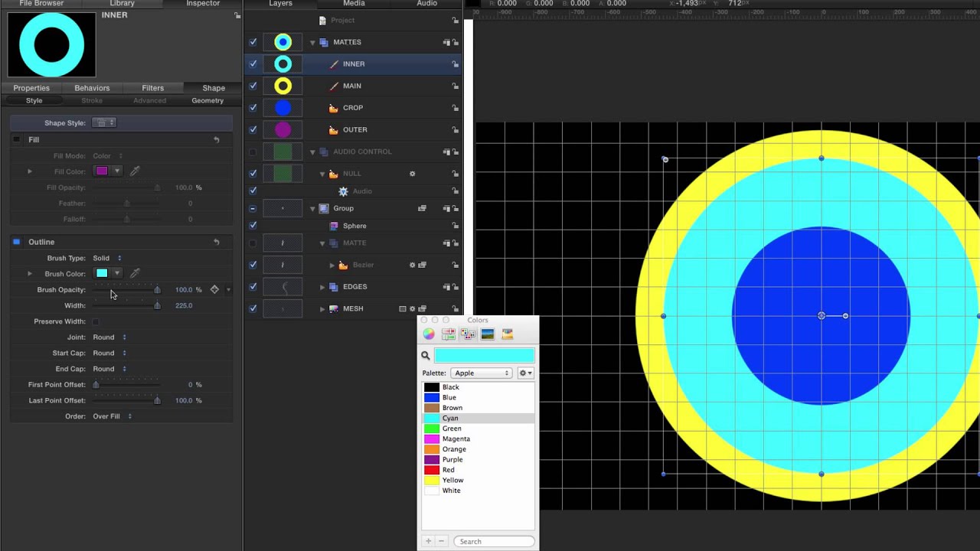Toggle 2D/3D icon for MATTES group

pos(446,42)
